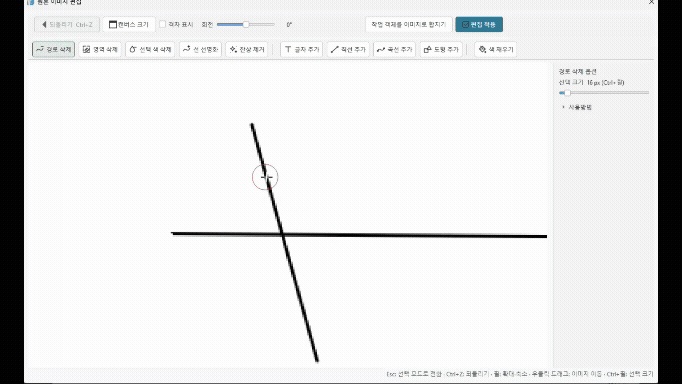The width and height of the screenshot is (682, 384).
Task: Set the 선택 크기 selection size slider
Action: pyautogui.click(x=604, y=93)
